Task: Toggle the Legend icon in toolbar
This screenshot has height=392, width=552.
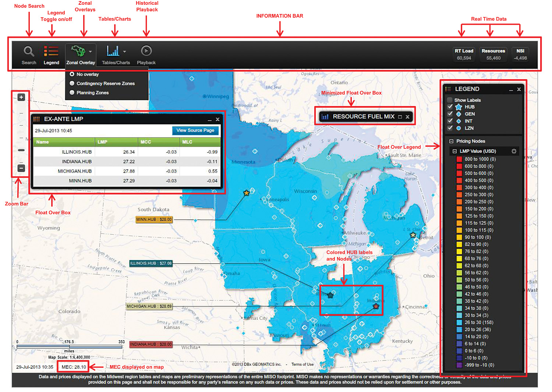Action: [51, 51]
